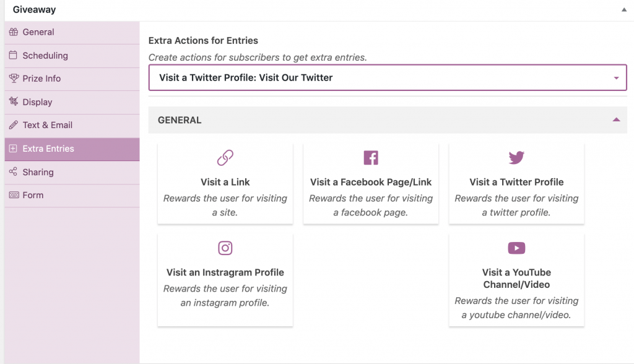Open the Extra Actions dropdown
The width and height of the screenshot is (634, 364).
point(388,77)
